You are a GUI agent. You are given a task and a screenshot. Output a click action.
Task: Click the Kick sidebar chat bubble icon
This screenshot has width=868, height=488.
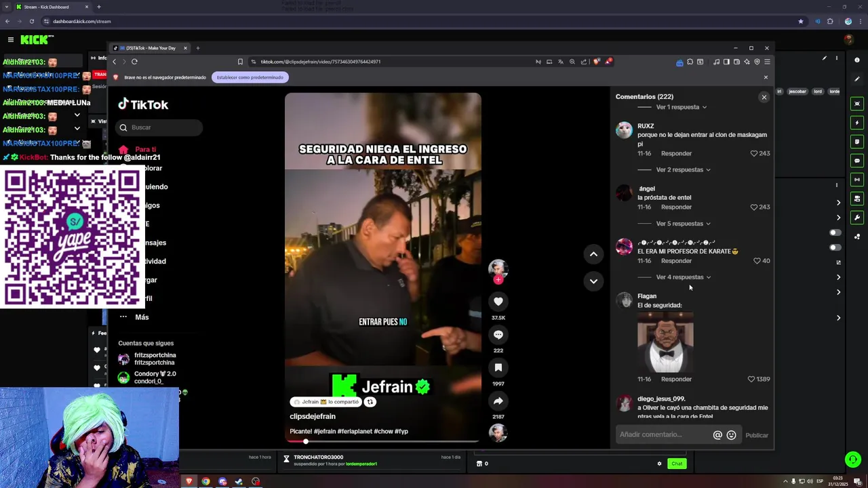coord(857,161)
